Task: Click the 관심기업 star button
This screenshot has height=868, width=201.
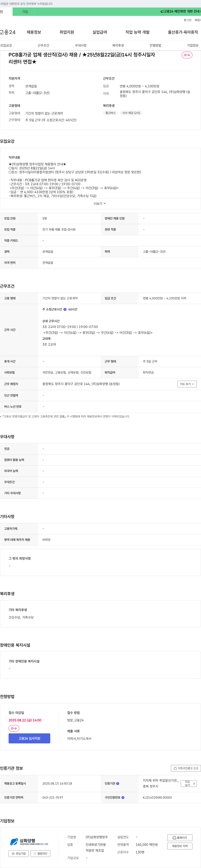Action: pos(19,854)
